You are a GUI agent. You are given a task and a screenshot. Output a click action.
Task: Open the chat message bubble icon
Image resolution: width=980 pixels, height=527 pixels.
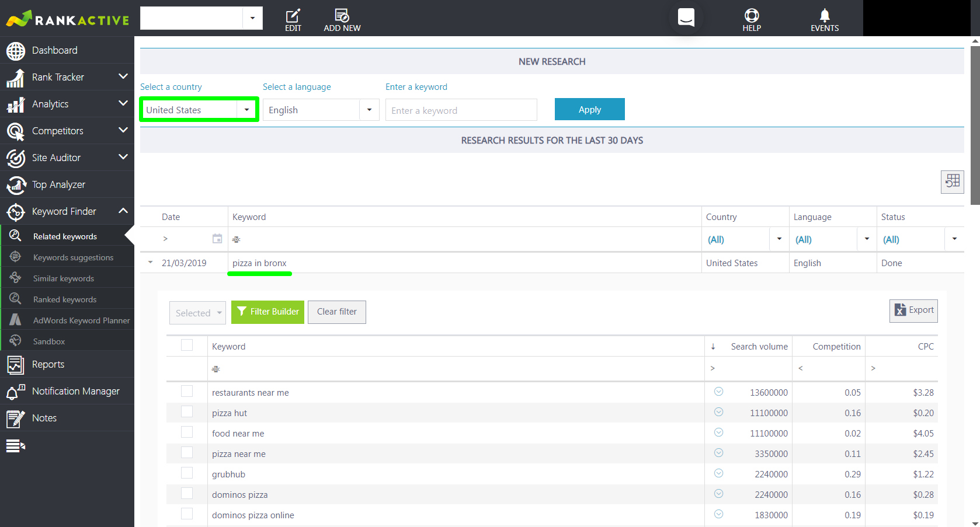click(x=686, y=18)
